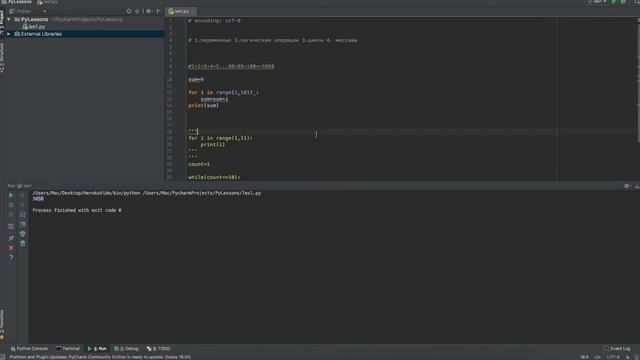Click the UTF-8 encoding in status bar
Screen dimensions: 640x360
(613, 357)
